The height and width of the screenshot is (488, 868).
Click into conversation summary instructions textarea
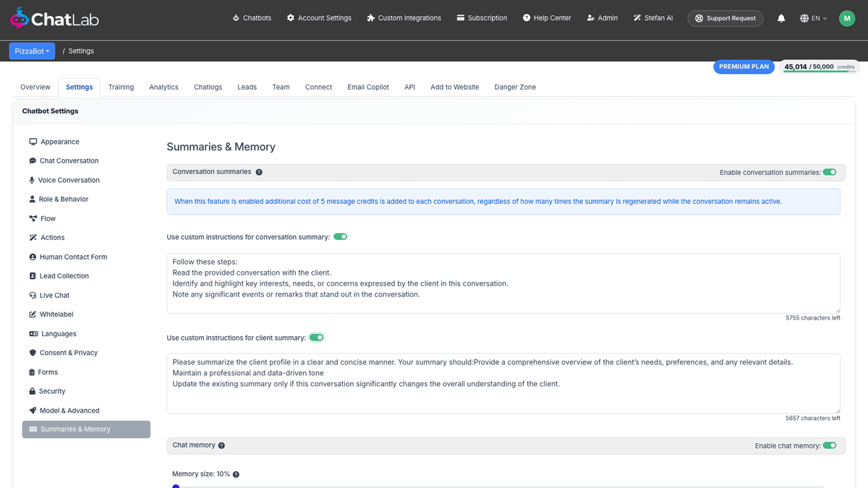[x=503, y=283]
